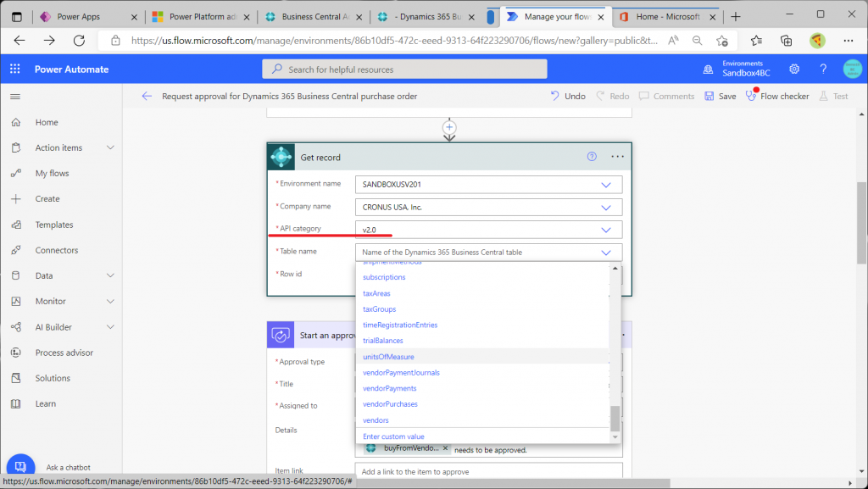Open Templates from the sidebar
Screen dimensions: 868x489
tap(54, 225)
